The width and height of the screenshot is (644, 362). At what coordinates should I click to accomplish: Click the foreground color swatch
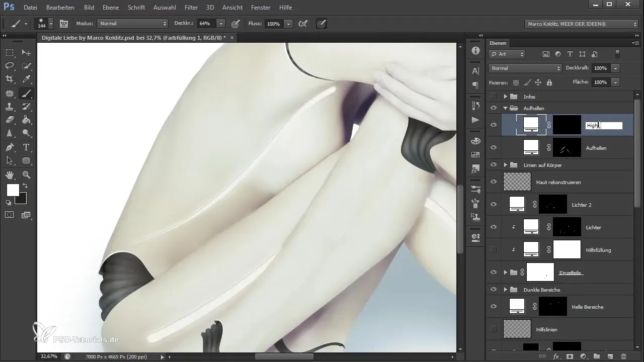[x=13, y=190]
